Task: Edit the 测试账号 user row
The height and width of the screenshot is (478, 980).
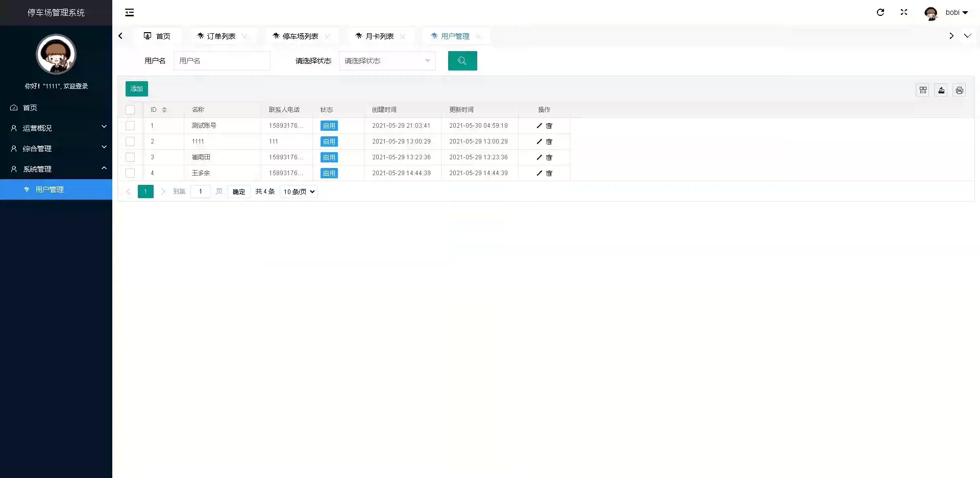Action: point(539,126)
